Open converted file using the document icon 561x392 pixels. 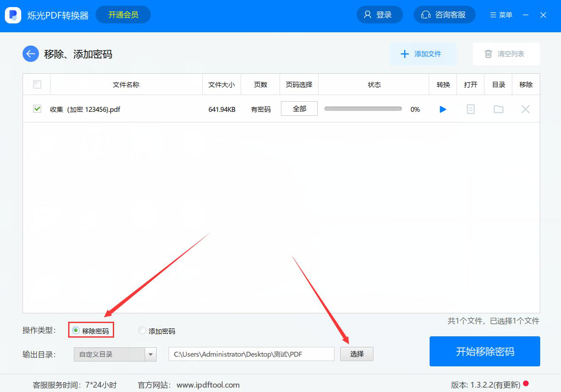[471, 109]
